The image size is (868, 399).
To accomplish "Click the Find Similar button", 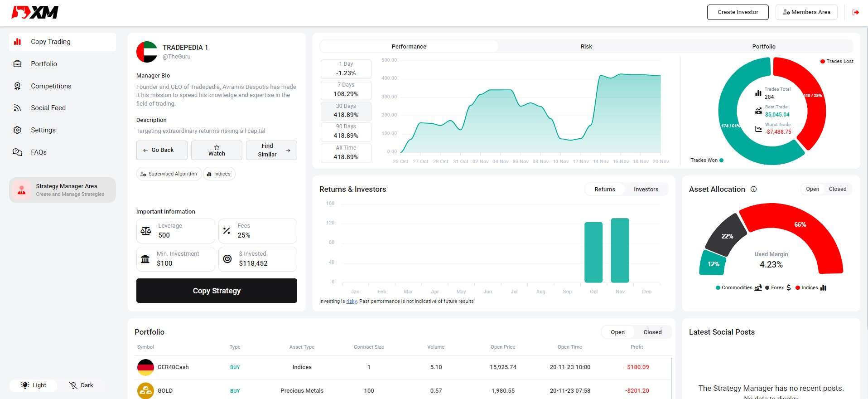I will pyautogui.click(x=271, y=150).
